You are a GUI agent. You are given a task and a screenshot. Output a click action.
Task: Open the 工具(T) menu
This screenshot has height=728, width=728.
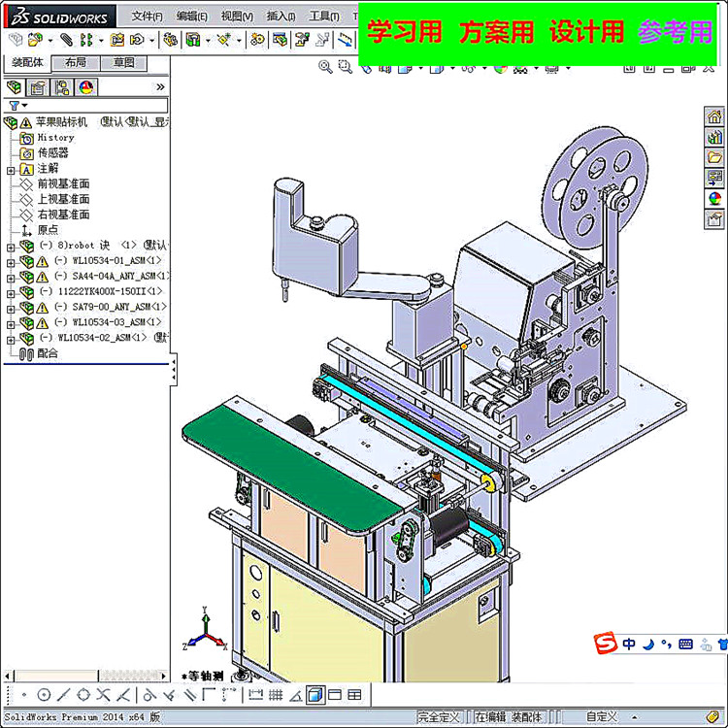pos(324,17)
